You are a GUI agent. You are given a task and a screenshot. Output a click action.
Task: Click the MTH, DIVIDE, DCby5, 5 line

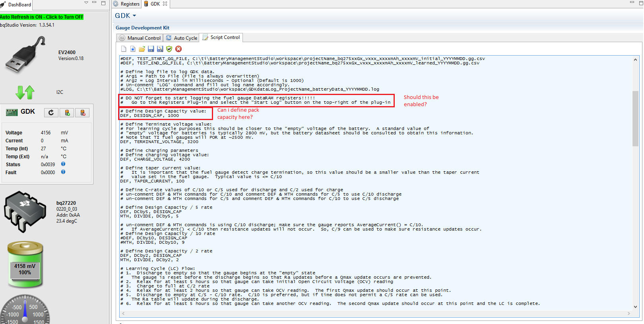coord(149,216)
